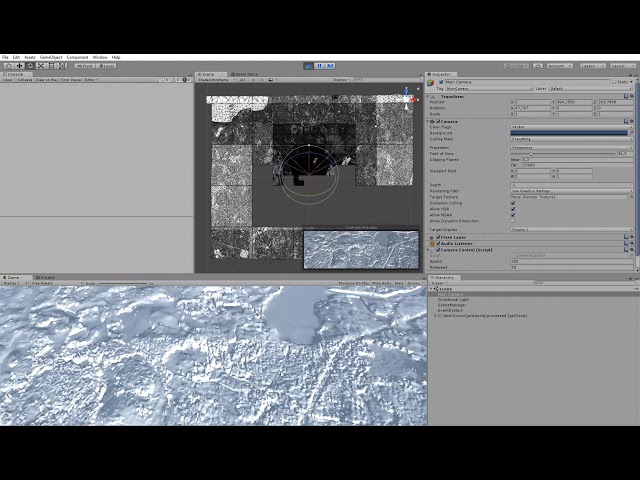
Task: Click the Play button
Action: coord(309,66)
